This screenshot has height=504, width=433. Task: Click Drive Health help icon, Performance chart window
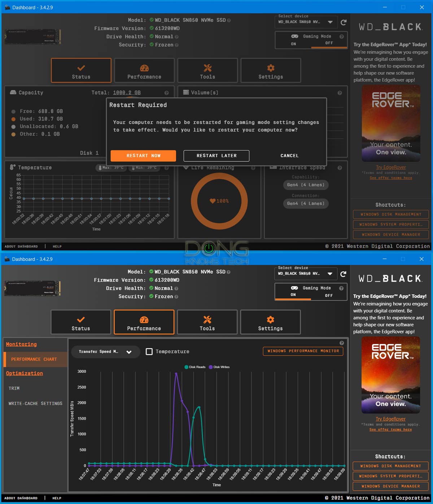pyautogui.click(x=176, y=288)
